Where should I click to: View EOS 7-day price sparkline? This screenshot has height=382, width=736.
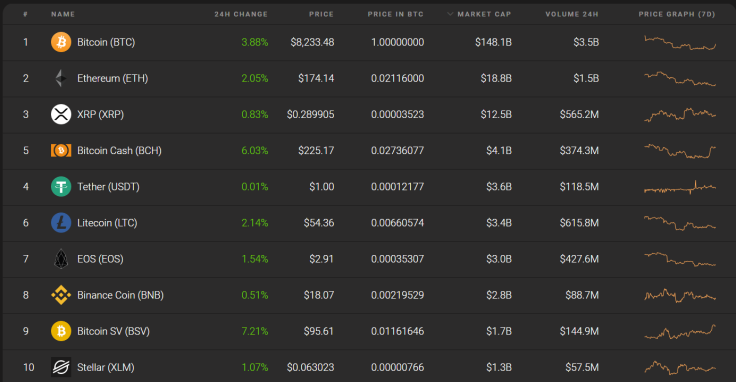(680, 259)
